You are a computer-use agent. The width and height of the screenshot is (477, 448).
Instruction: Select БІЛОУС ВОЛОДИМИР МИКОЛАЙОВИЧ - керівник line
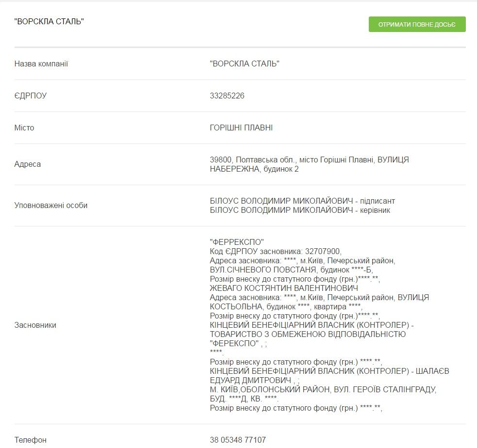[x=300, y=210]
